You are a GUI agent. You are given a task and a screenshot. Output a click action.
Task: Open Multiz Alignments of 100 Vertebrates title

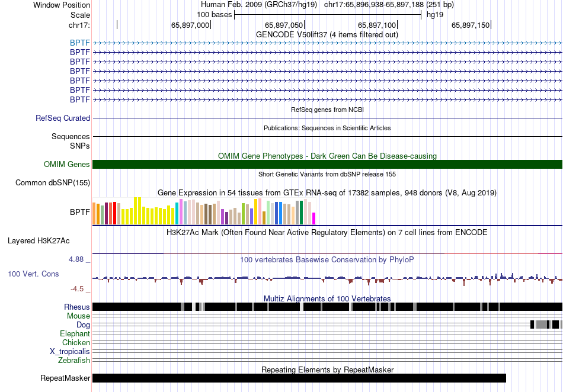327,299
